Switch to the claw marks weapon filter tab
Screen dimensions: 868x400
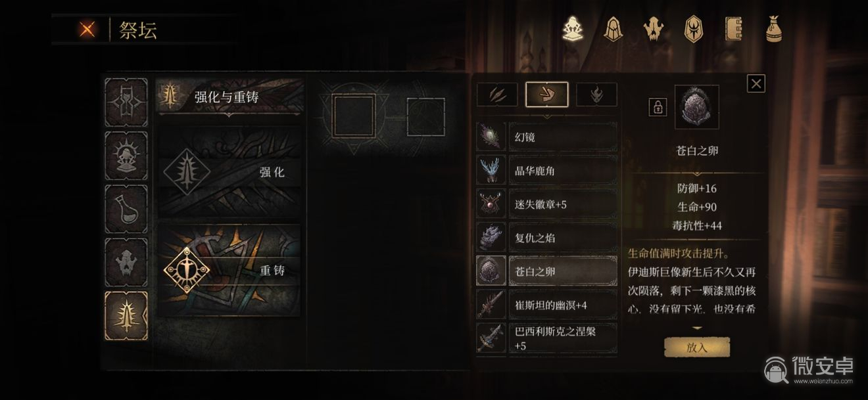tap(496, 95)
